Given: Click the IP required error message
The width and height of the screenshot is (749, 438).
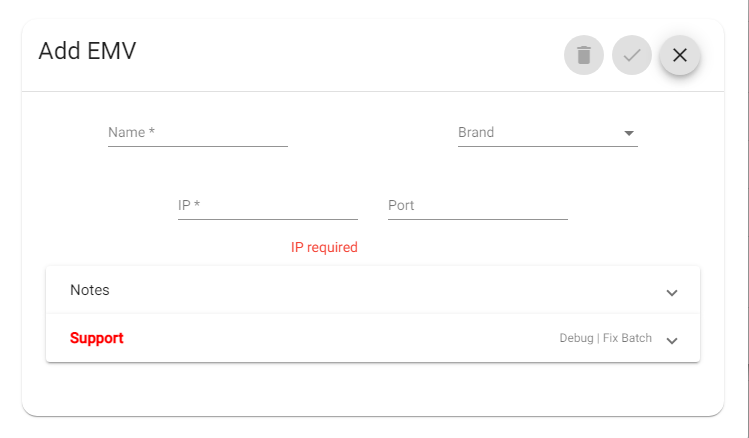Looking at the screenshot, I should 324,247.
